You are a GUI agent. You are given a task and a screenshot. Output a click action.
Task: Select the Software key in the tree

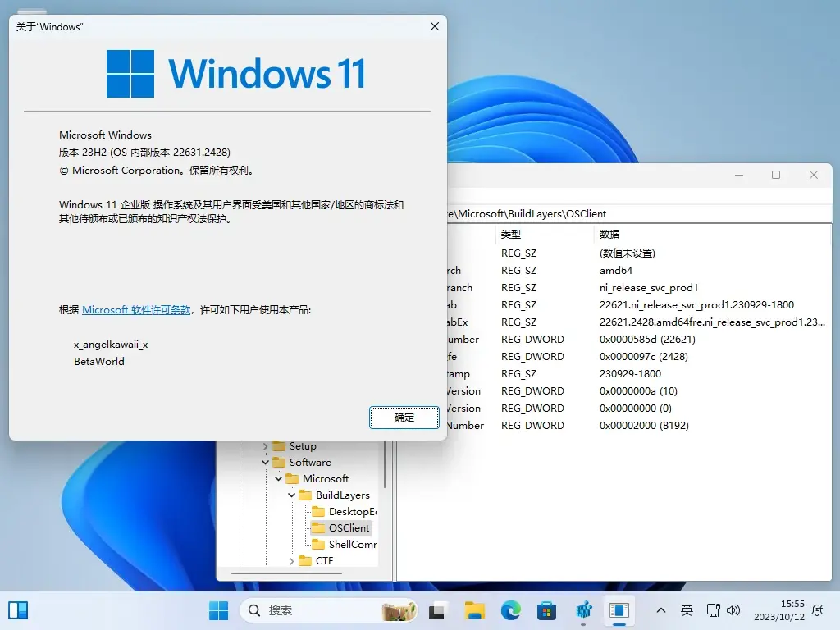coord(310,463)
